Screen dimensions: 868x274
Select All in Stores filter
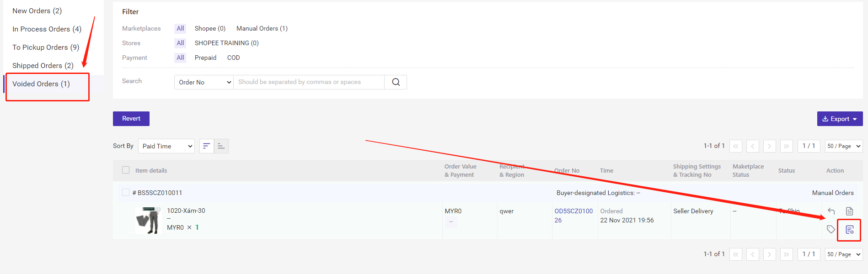pyautogui.click(x=180, y=43)
